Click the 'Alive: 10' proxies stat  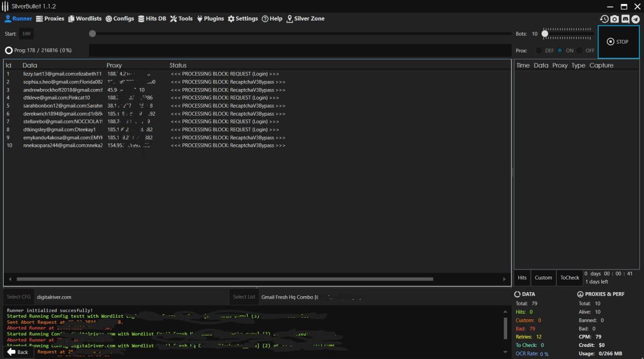point(590,312)
